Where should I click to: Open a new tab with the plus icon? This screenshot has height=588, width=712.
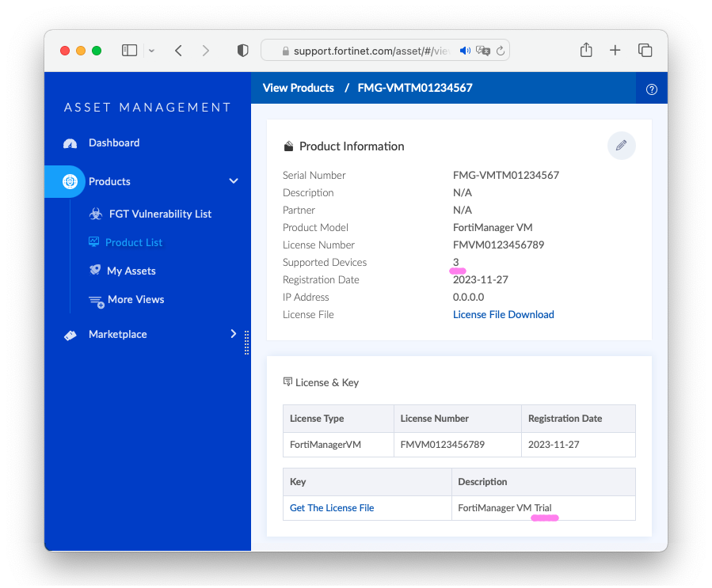pyautogui.click(x=615, y=50)
